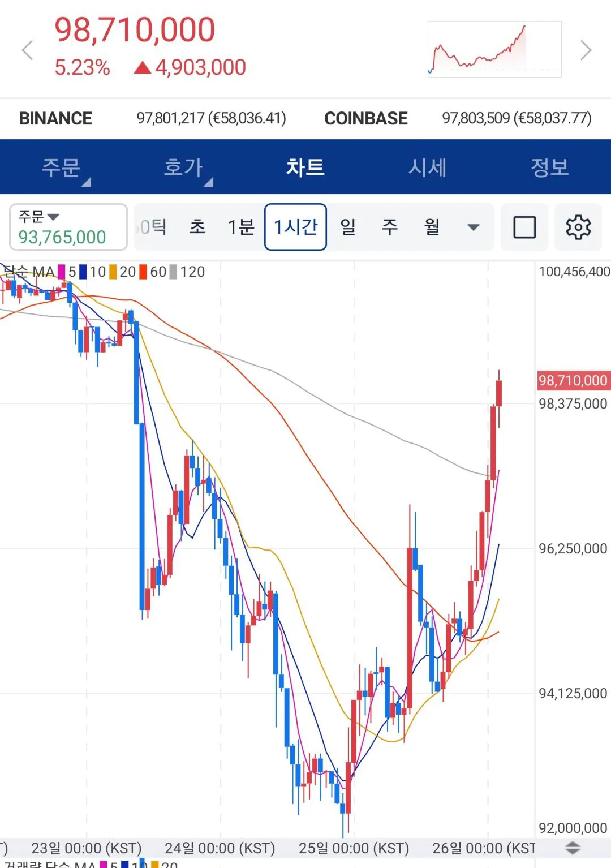Click the mini price trend thumbnail
611x868 pixels.
(x=494, y=49)
